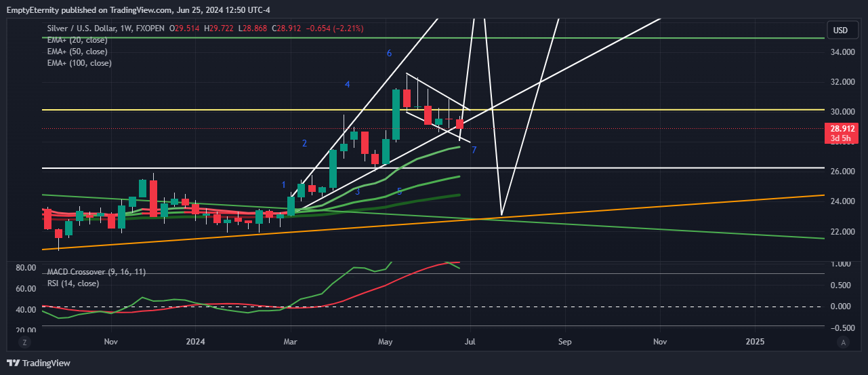Viewport: 868px width, 375px height.
Task: Click the 30.000 price axis label
Action: 844,112
